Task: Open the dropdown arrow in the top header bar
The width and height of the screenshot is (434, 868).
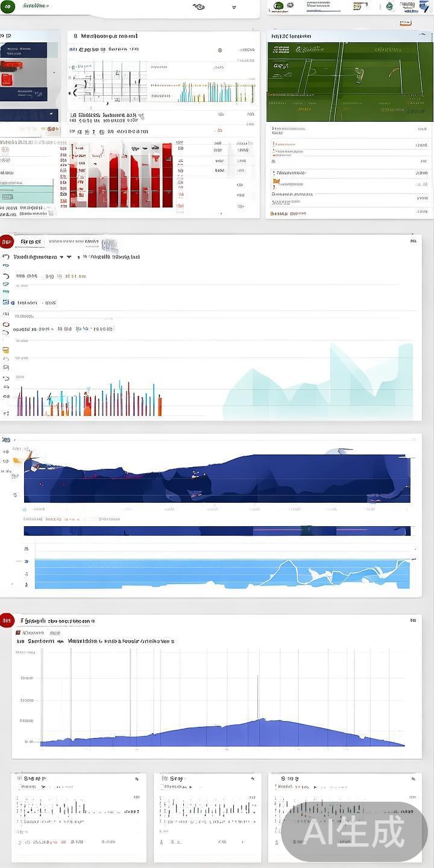Action: pyautogui.click(x=233, y=8)
